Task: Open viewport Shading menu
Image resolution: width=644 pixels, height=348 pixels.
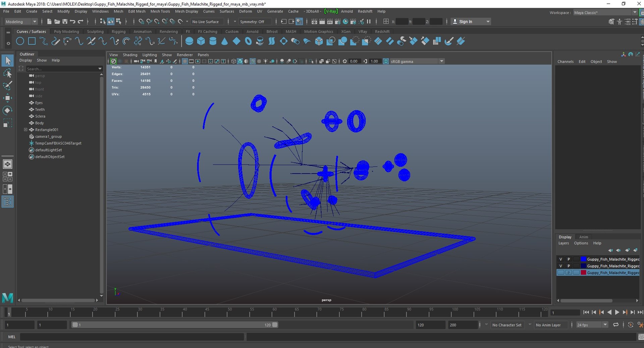Action: pos(130,55)
